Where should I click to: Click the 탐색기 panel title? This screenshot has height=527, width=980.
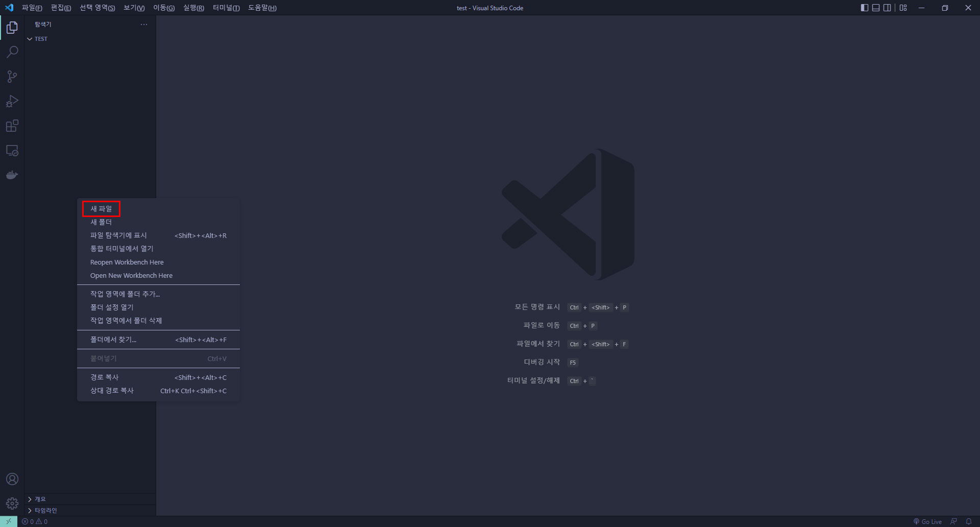[43, 25]
